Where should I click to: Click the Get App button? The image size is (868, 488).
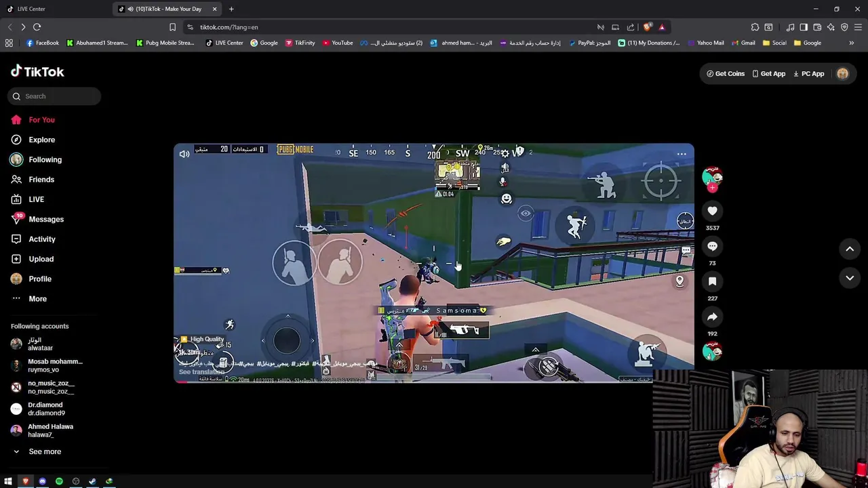768,74
